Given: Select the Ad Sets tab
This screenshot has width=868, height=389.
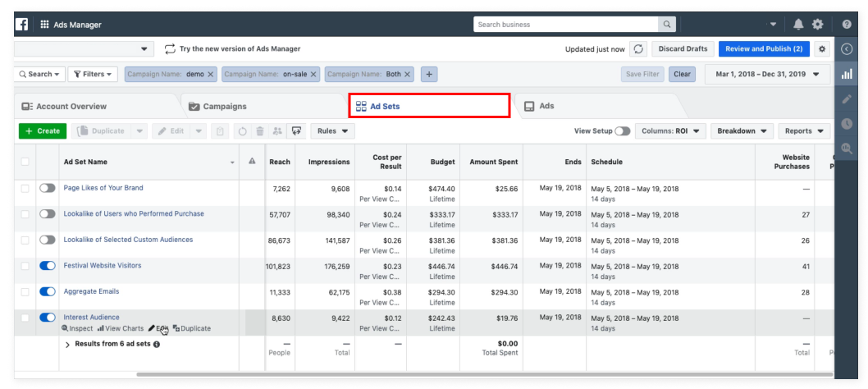Looking at the screenshot, I should 429,107.
